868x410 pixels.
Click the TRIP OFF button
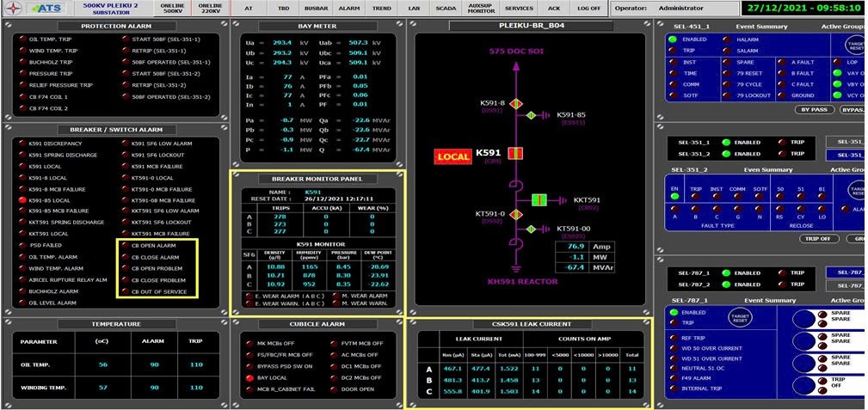click(x=819, y=239)
